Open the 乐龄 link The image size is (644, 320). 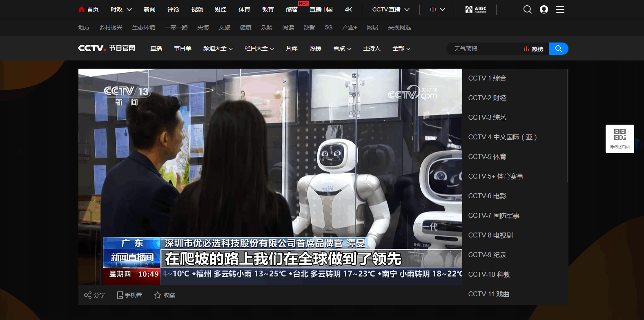[267, 27]
